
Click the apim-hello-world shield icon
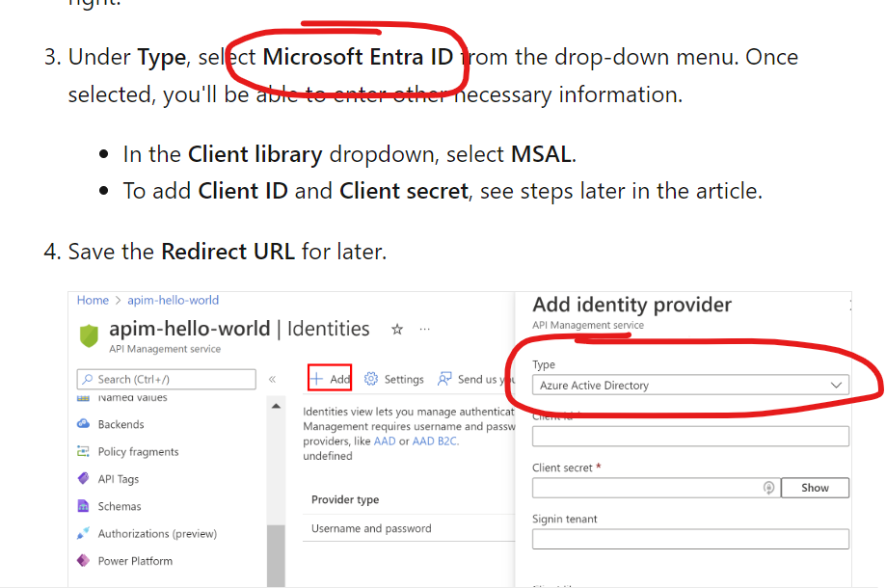click(x=89, y=335)
